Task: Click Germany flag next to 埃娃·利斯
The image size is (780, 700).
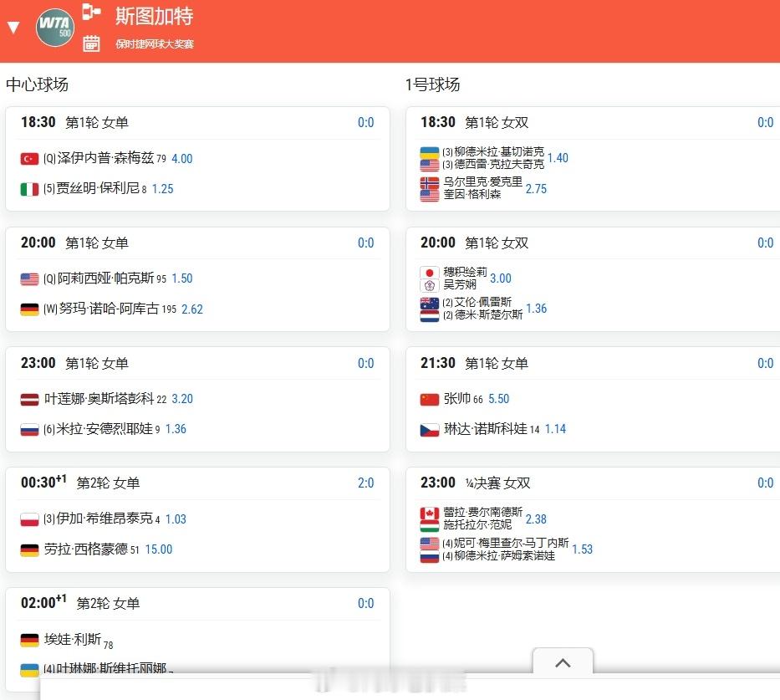Action: tap(29, 640)
